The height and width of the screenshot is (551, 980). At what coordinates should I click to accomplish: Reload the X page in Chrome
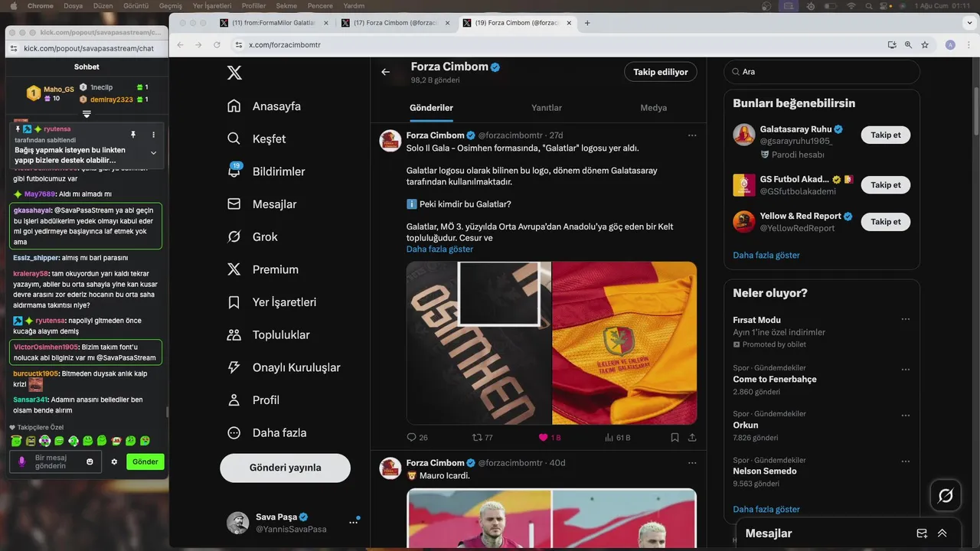point(217,45)
